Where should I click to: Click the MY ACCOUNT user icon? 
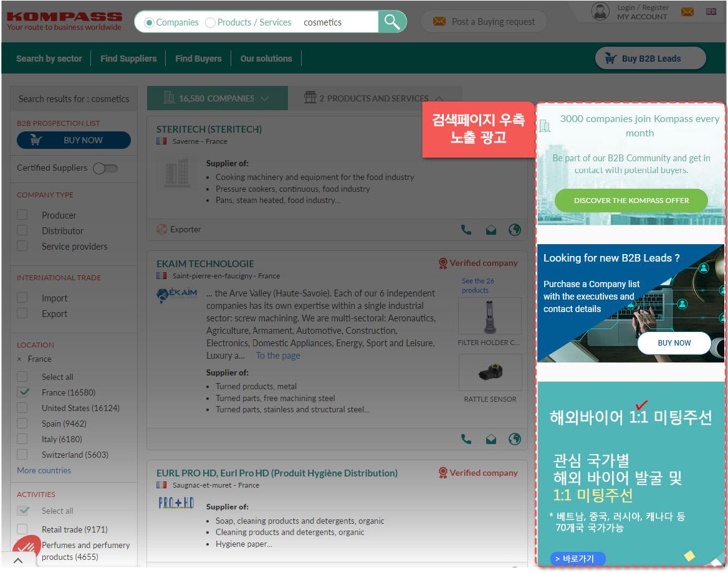click(600, 11)
